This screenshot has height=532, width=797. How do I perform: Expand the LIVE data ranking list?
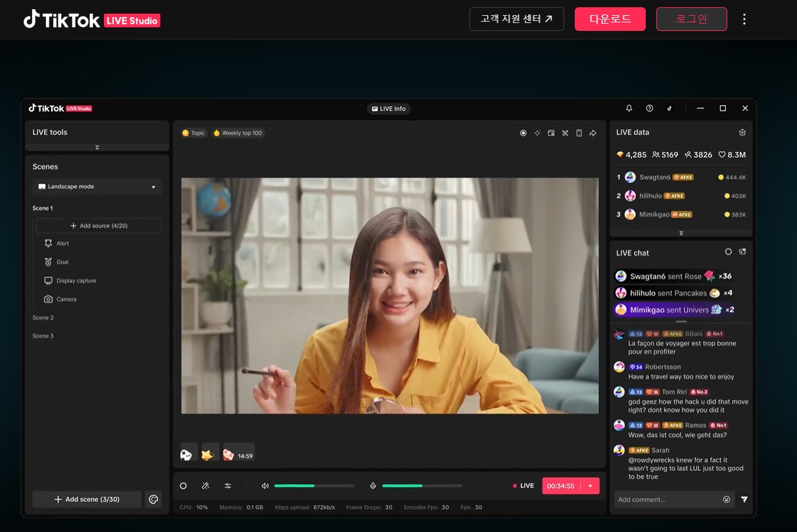coord(681,233)
